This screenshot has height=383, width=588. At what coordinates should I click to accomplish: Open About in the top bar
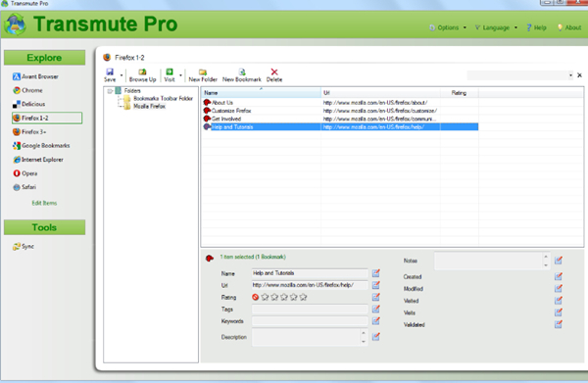[x=569, y=27]
